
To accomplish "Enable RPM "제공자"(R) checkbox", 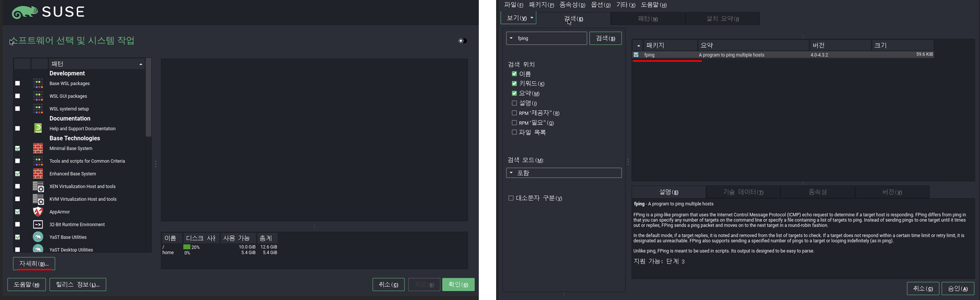I will (x=514, y=113).
